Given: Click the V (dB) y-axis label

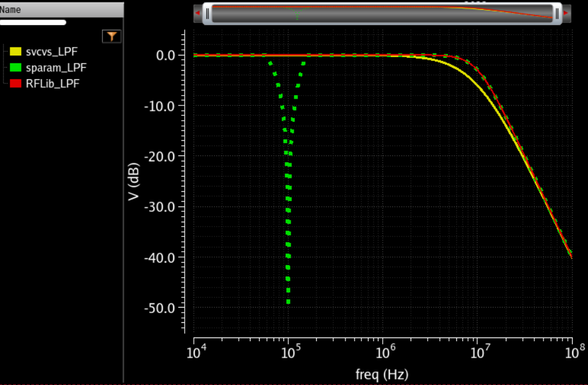Looking at the screenshot, I should point(134,182).
